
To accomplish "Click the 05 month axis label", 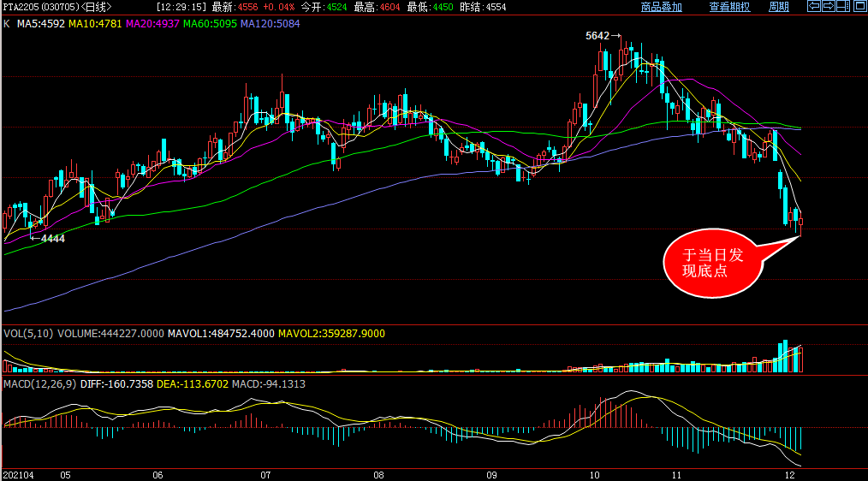I will pos(65,476).
